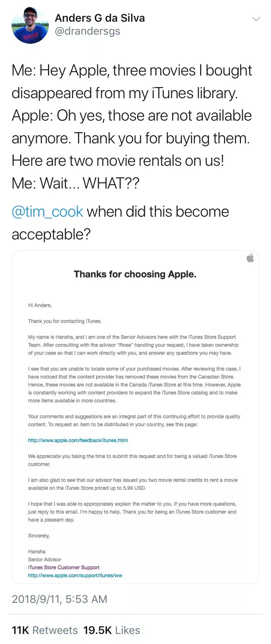Screen dimensions: 271x644
Task: Click the tweet timestamp 2018/9/11, 5:53 AM
Action: pos(60,599)
